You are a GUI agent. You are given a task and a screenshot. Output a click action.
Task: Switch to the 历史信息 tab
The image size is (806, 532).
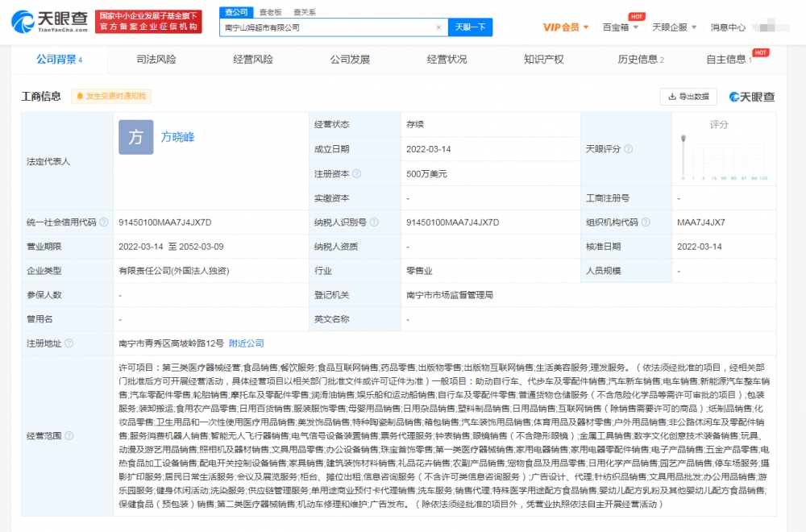point(641,60)
